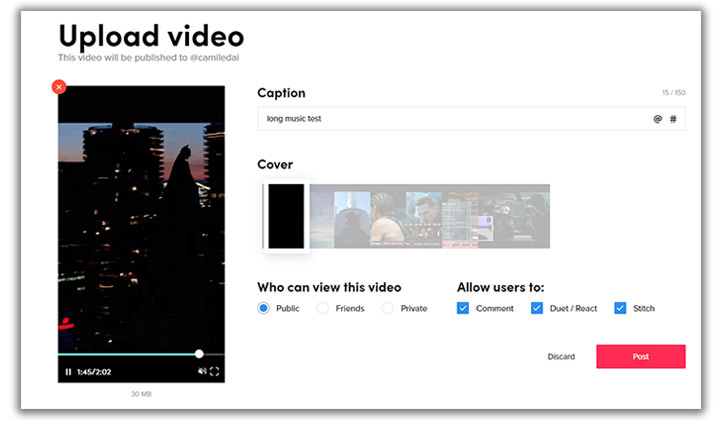Image resolution: width=720 pixels, height=421 pixels.
Task: Uncheck the Comment permission
Action: coord(463,308)
